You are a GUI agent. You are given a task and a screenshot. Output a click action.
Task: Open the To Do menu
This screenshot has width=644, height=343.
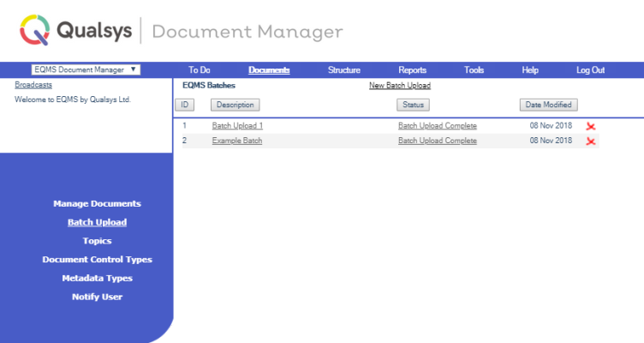200,70
